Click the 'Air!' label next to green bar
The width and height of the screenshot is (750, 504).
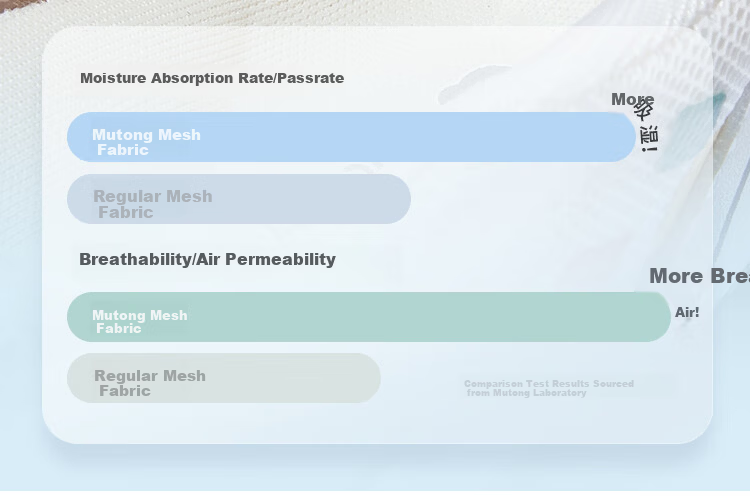tap(687, 312)
